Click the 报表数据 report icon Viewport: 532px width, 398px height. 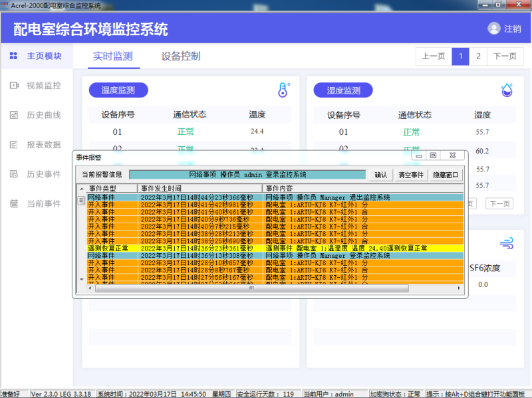(13, 145)
